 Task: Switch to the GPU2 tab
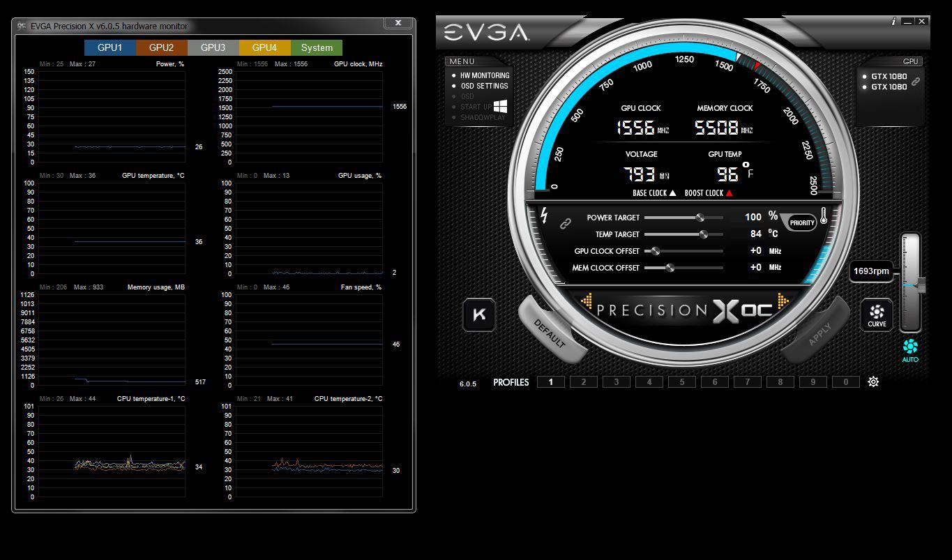coord(161,47)
